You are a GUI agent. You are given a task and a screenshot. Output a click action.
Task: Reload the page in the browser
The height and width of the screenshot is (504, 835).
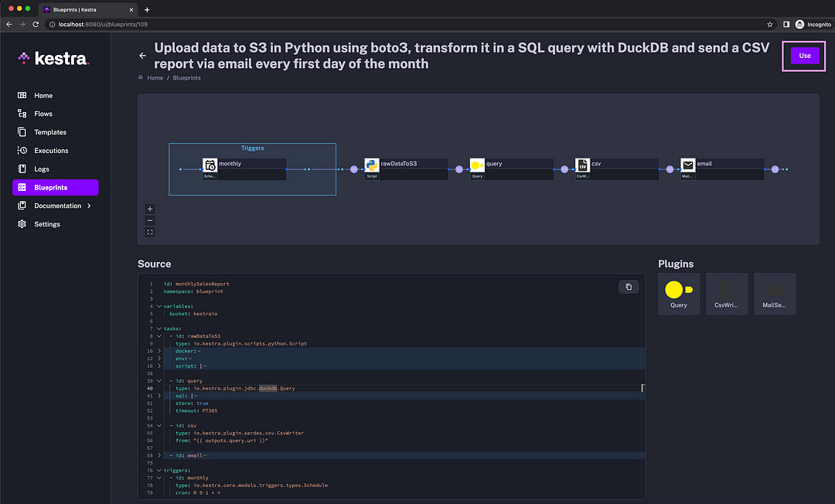pos(36,24)
